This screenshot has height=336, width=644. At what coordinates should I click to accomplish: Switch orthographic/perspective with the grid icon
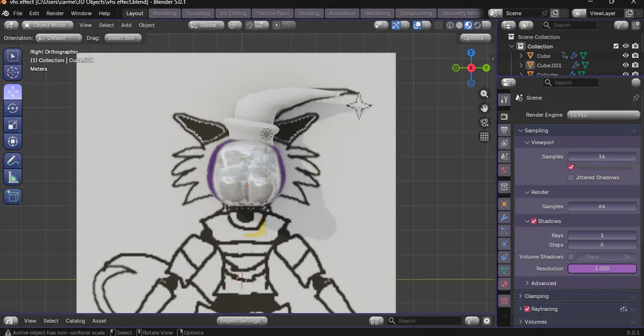484,137
